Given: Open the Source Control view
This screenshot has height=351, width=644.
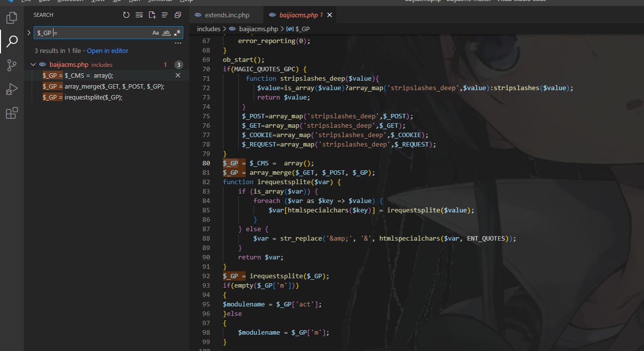Looking at the screenshot, I should pos(11,65).
